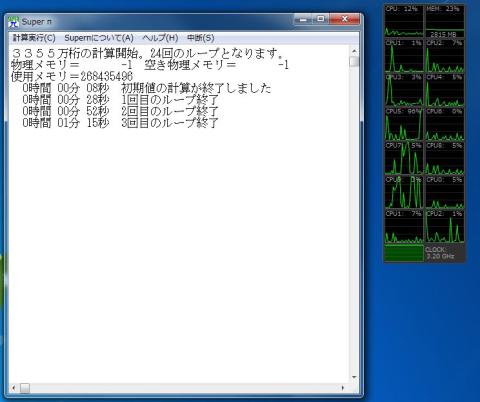Click the CPU8 5% core graph
Screen dimensions: 480x402
[445, 158]
